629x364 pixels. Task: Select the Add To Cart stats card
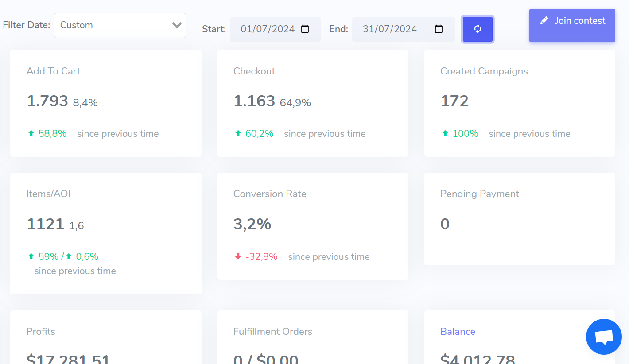click(x=105, y=103)
